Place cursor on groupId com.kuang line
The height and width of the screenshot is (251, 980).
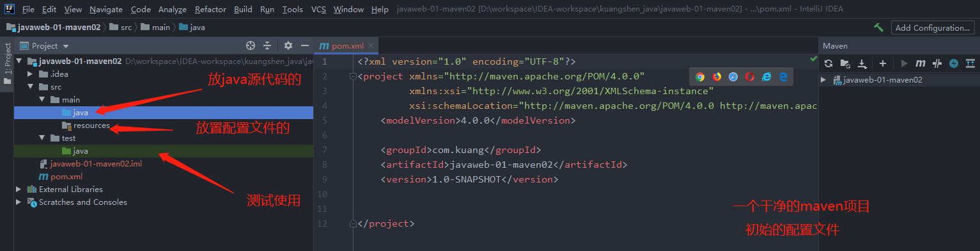(461, 150)
